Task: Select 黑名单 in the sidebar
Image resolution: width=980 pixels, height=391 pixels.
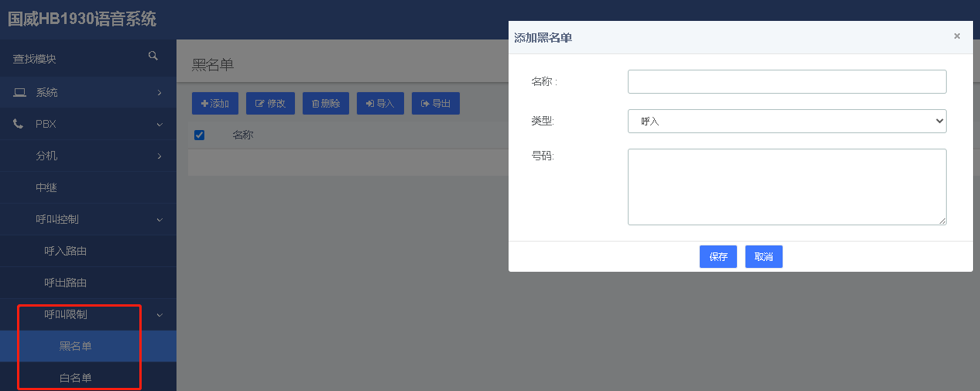Action: (x=88, y=346)
